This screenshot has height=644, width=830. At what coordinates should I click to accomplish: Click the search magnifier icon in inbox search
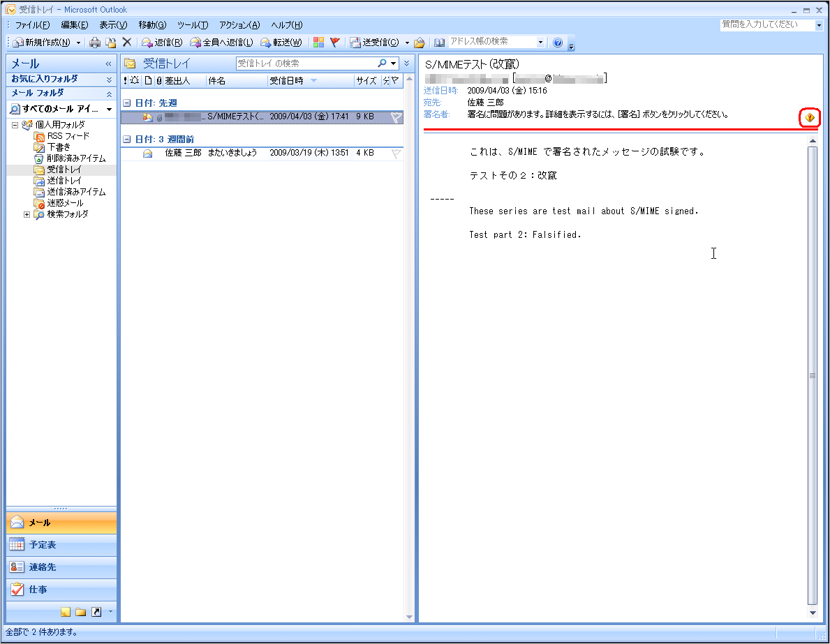pos(382,63)
